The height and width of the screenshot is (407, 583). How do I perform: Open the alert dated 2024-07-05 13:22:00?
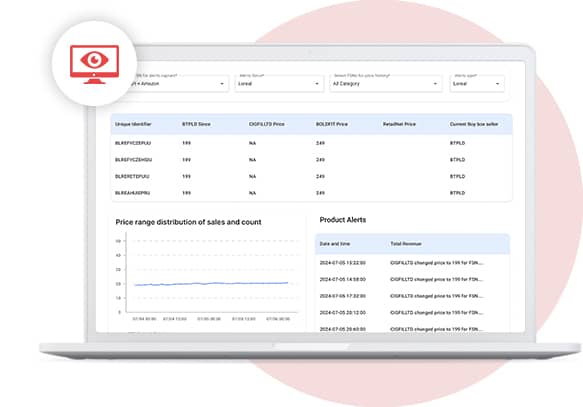click(x=412, y=263)
